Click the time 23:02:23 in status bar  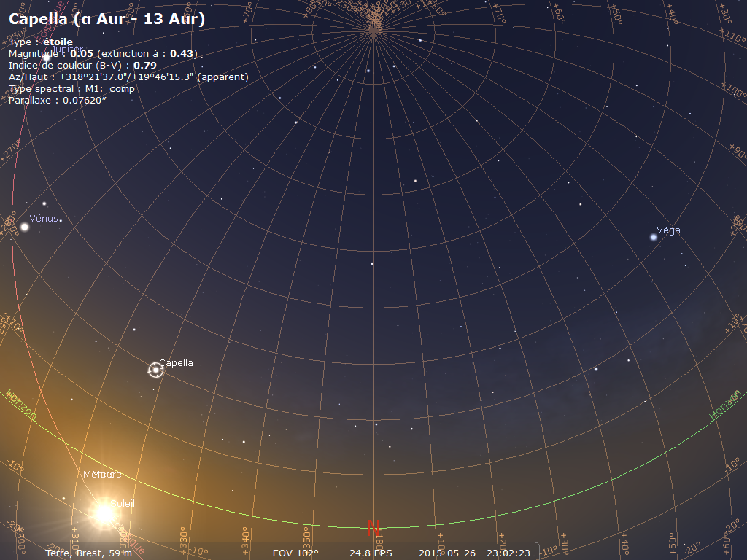pos(508,553)
